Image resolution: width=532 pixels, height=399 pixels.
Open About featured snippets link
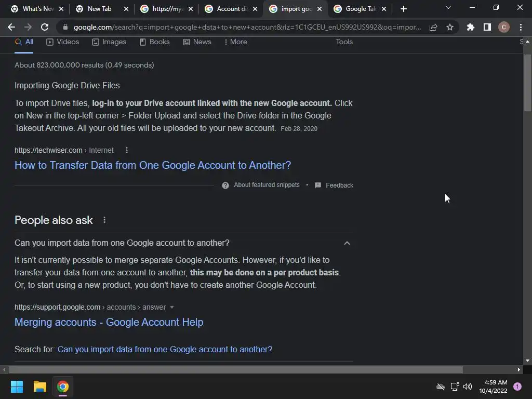[x=267, y=185]
